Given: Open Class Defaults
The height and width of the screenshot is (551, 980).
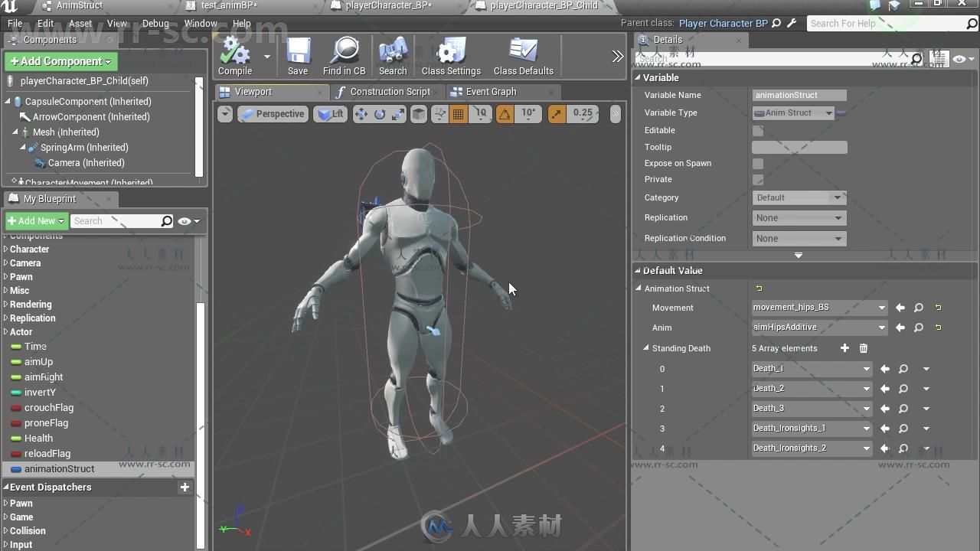Looking at the screenshot, I should tap(524, 56).
